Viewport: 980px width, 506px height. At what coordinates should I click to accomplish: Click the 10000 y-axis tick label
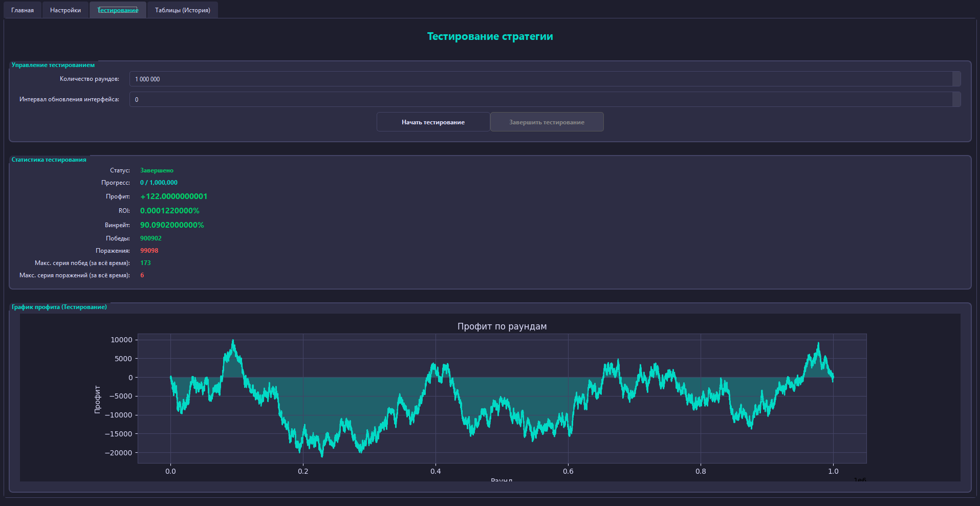point(121,340)
